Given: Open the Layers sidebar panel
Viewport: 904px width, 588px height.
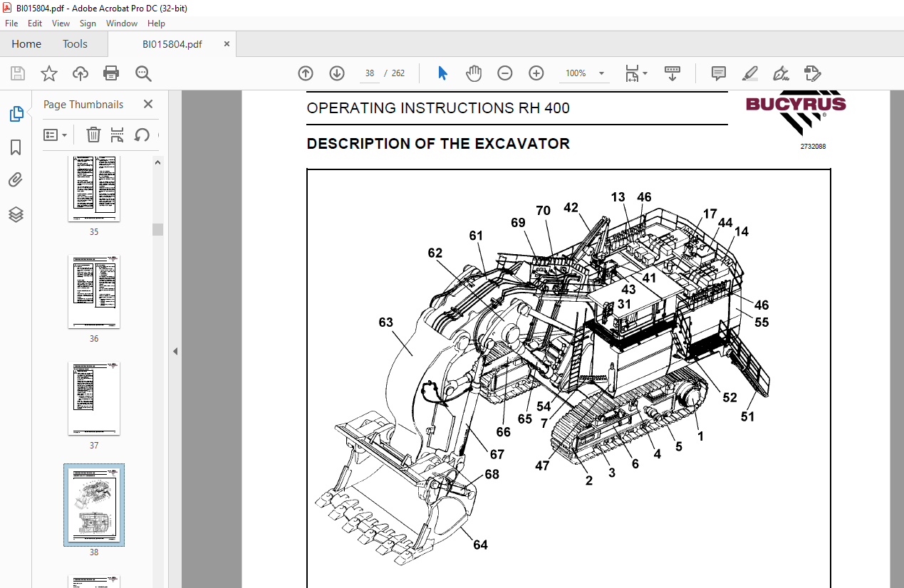Looking at the screenshot, I should [x=16, y=214].
